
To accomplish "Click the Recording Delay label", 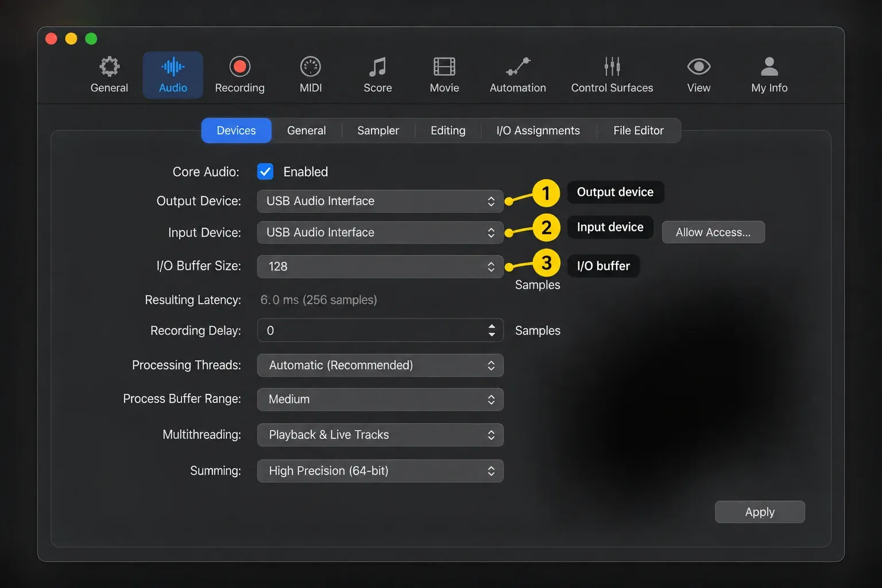I will [x=196, y=331].
